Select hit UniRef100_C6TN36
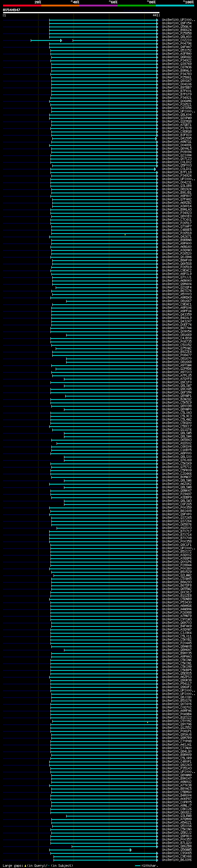The height and width of the screenshot is (868, 197). [x=177, y=67]
